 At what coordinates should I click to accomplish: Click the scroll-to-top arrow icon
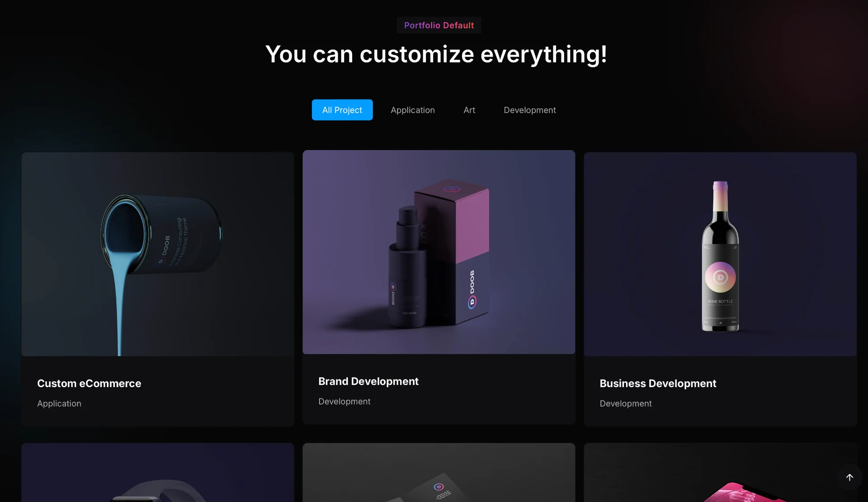tap(849, 477)
